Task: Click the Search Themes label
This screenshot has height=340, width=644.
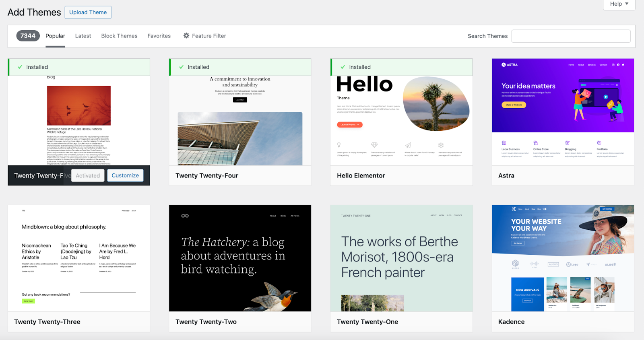Action: pyautogui.click(x=487, y=36)
